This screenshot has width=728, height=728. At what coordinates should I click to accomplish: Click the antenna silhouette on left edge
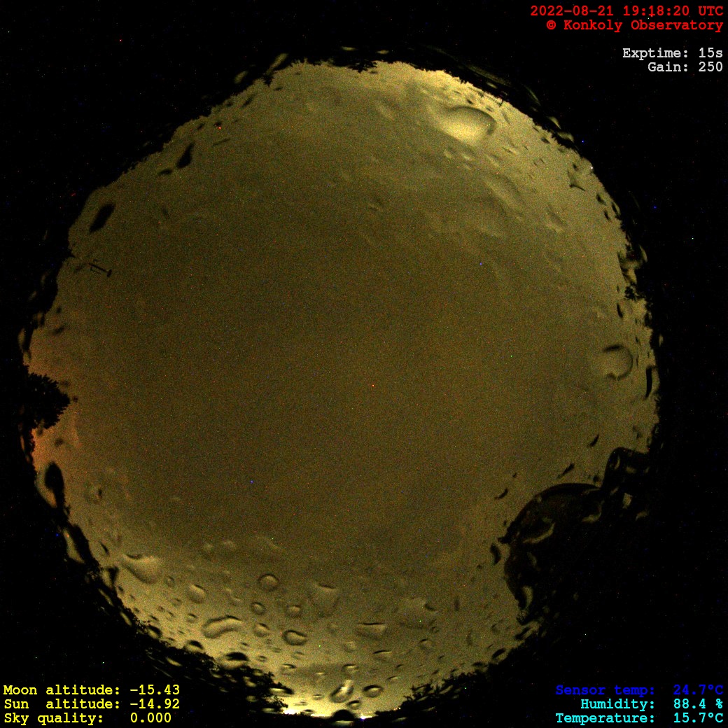pos(97,267)
